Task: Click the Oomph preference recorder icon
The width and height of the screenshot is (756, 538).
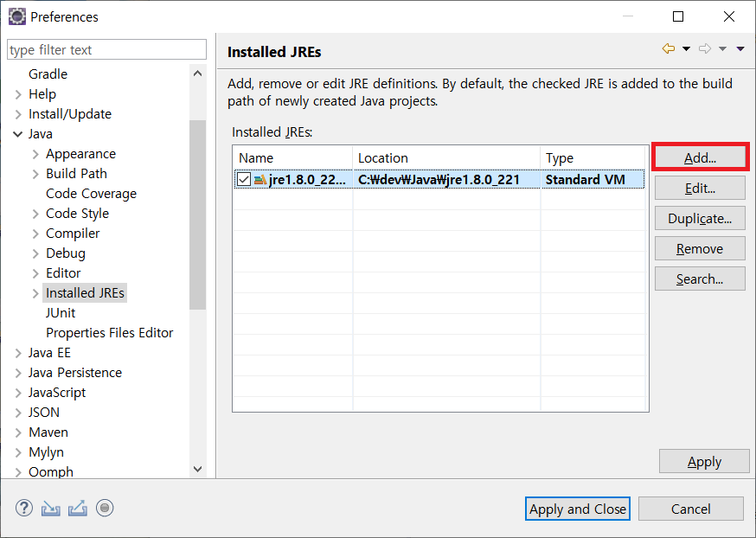Action: point(105,508)
